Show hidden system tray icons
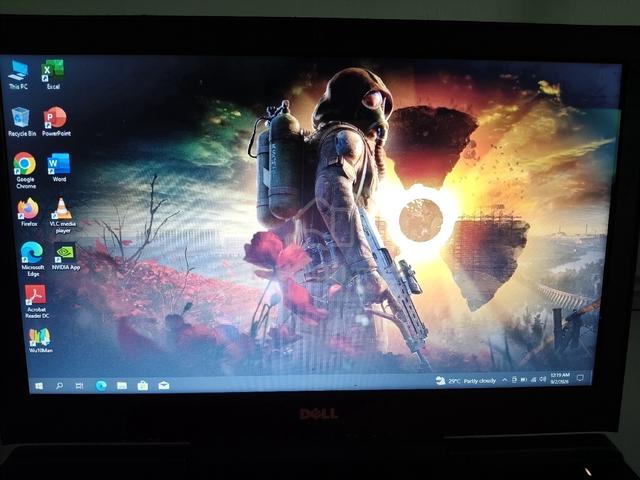 504,380
